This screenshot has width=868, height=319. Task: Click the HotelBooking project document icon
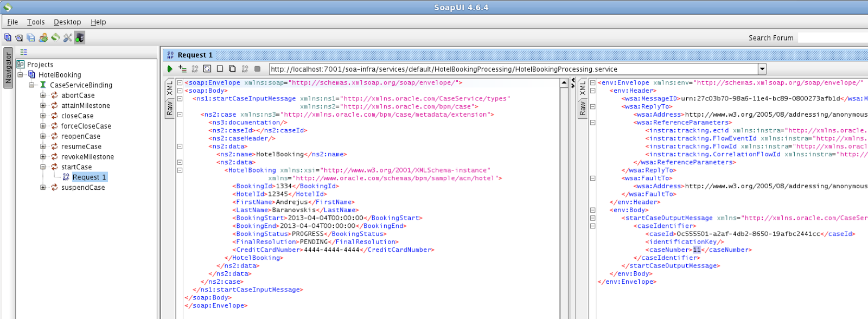click(31, 74)
